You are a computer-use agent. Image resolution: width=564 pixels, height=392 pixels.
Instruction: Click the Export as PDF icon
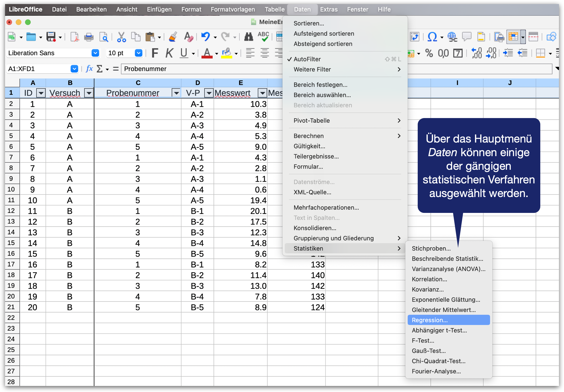pyautogui.click(x=74, y=37)
